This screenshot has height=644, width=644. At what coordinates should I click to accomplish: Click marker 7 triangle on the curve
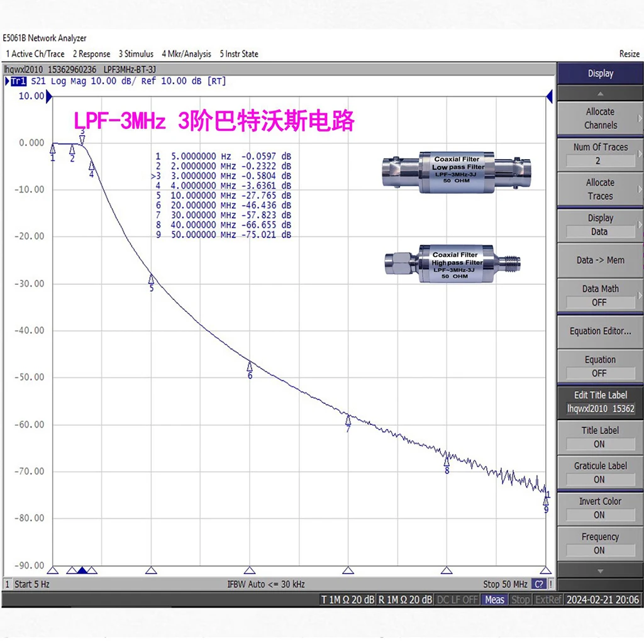click(x=348, y=419)
